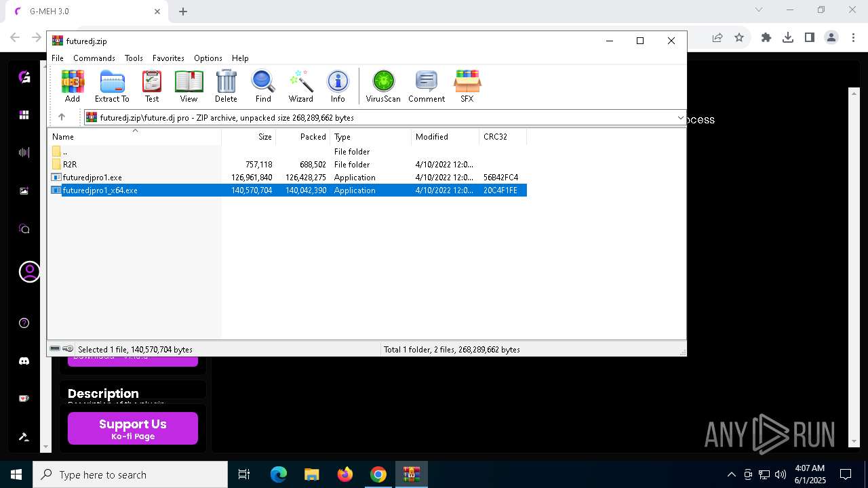Image resolution: width=868 pixels, height=488 pixels.
Task: Go up one folder level arrow
Action: click(62, 117)
